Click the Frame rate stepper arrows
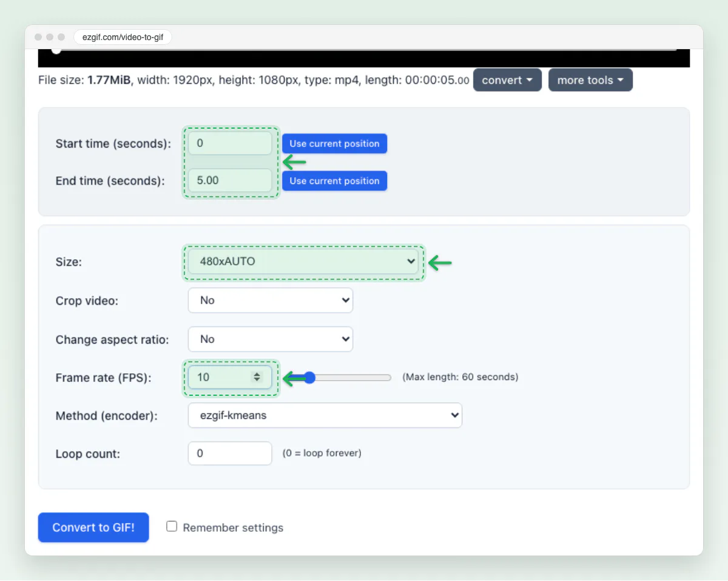The height and width of the screenshot is (581, 728). point(257,377)
